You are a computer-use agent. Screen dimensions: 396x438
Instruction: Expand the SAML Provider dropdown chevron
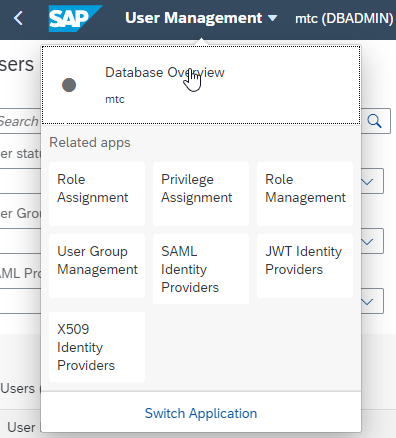pos(367,302)
